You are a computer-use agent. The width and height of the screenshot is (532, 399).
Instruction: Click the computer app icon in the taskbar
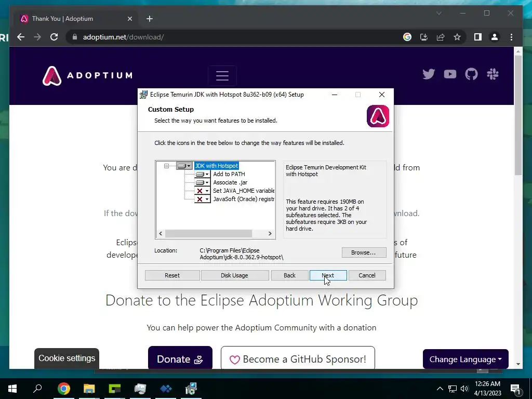[140, 389]
